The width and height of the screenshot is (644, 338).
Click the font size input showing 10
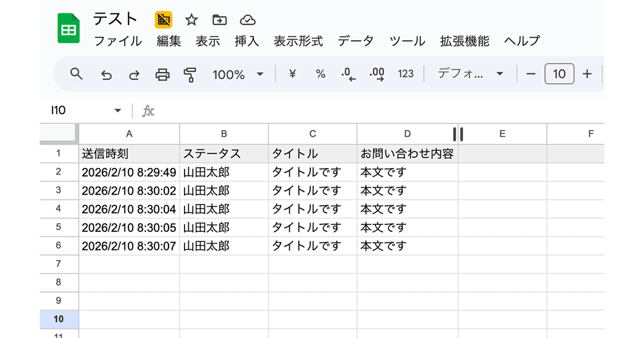(559, 74)
